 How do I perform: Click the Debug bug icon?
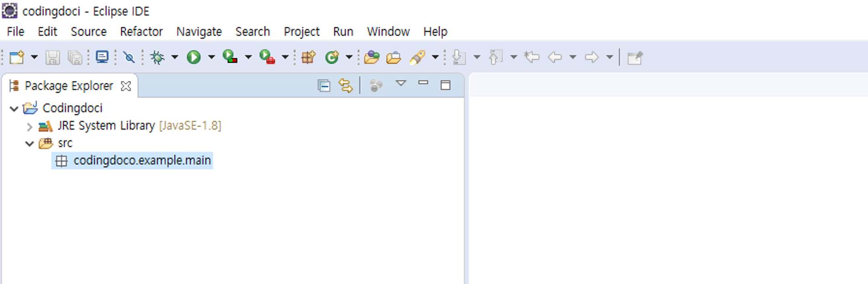point(158,57)
